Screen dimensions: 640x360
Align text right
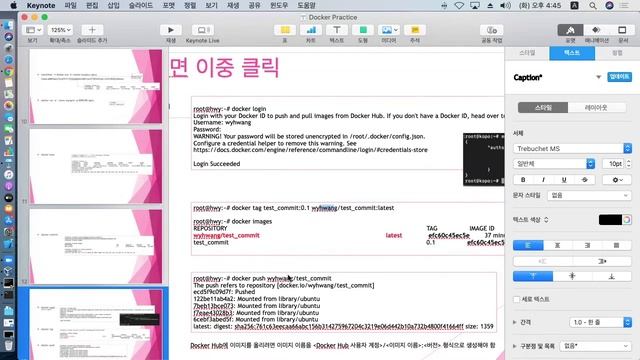point(587,245)
